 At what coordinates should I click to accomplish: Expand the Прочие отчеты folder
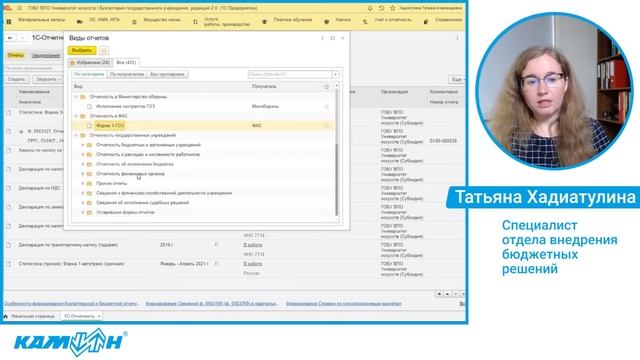[x=82, y=183]
